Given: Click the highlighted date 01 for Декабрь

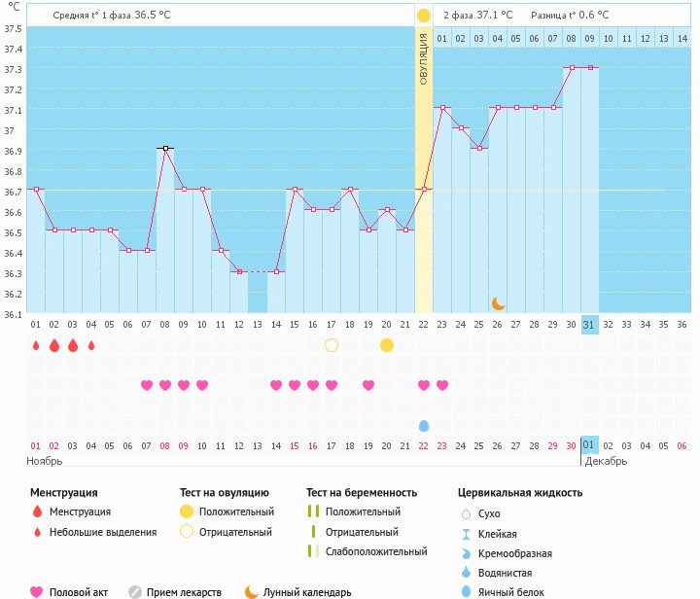Looking at the screenshot, I should point(590,445).
